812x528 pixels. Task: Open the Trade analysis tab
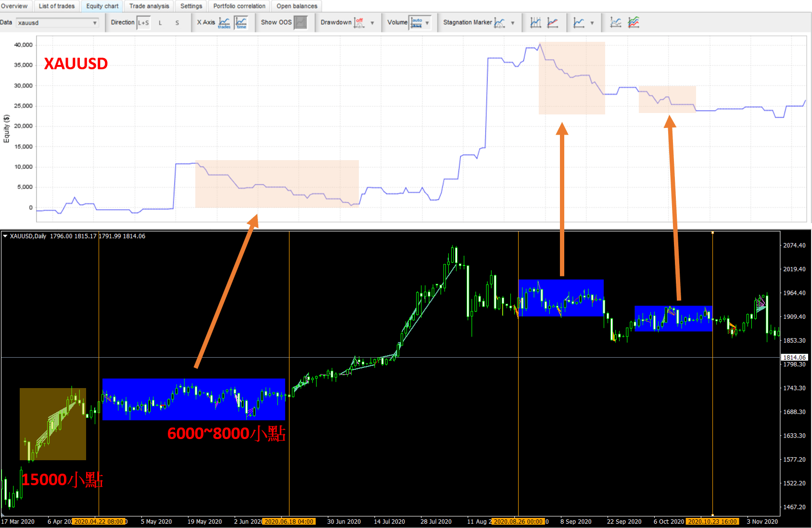(x=149, y=6)
